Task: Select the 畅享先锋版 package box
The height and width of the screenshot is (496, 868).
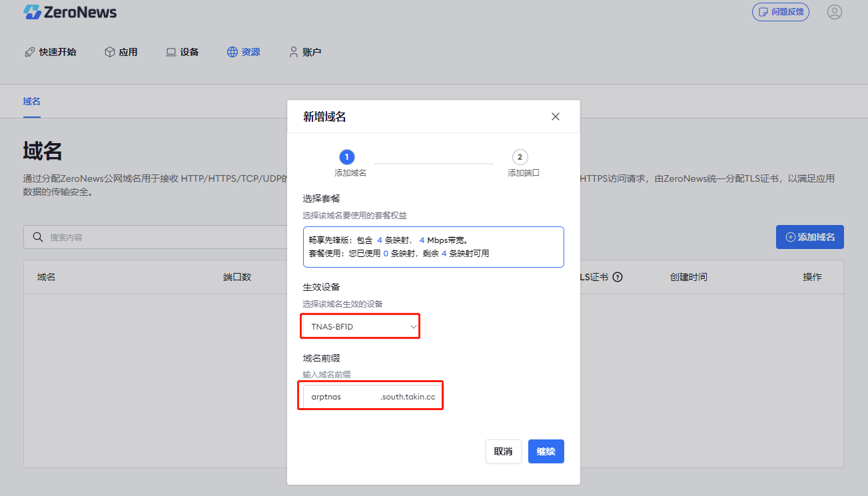Action: pos(434,247)
